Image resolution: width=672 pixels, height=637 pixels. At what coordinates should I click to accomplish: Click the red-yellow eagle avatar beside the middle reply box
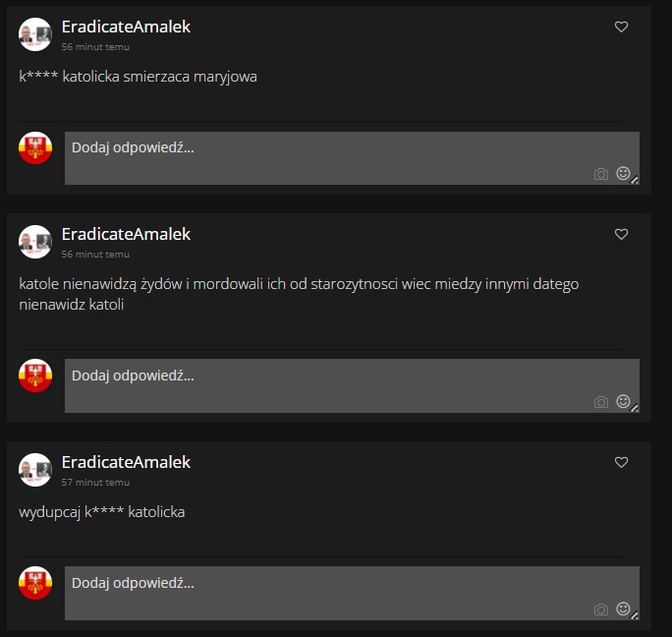35,376
